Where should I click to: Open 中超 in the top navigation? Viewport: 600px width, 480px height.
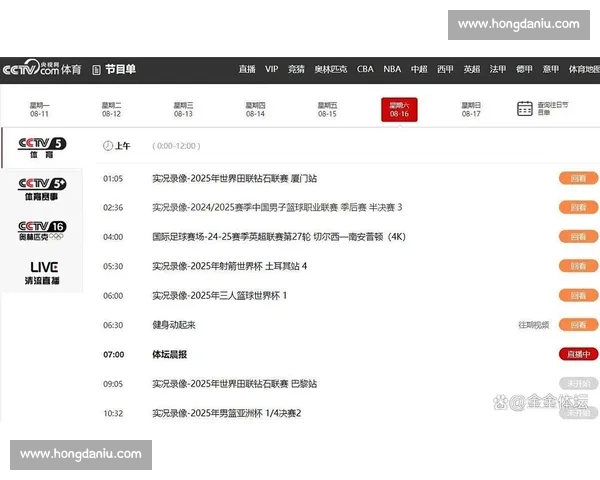click(x=419, y=69)
